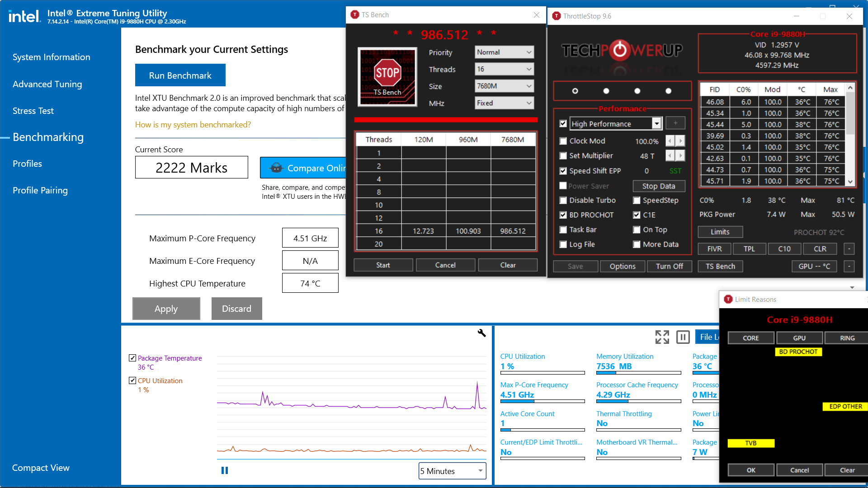
Task: Click the Compare Online button
Action: (303, 168)
